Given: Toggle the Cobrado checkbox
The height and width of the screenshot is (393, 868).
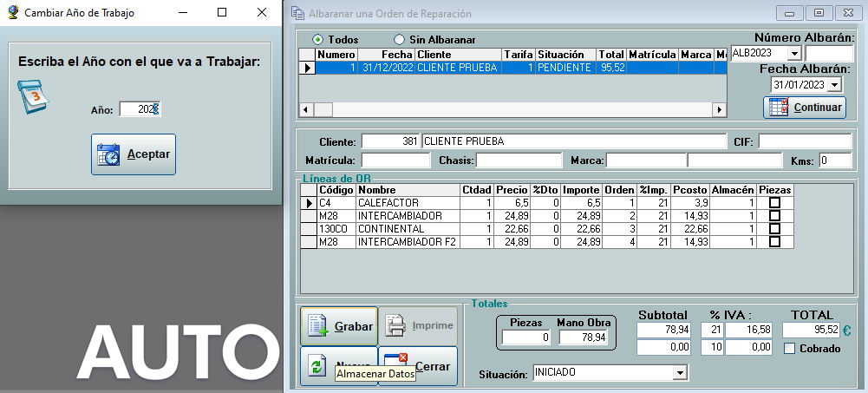Looking at the screenshot, I should click(790, 349).
